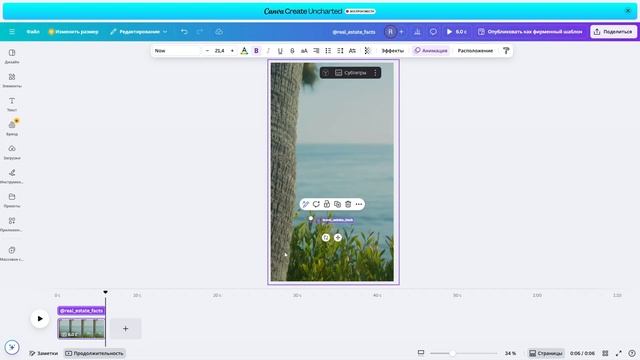Open comments speech bubble

[x=433, y=32]
